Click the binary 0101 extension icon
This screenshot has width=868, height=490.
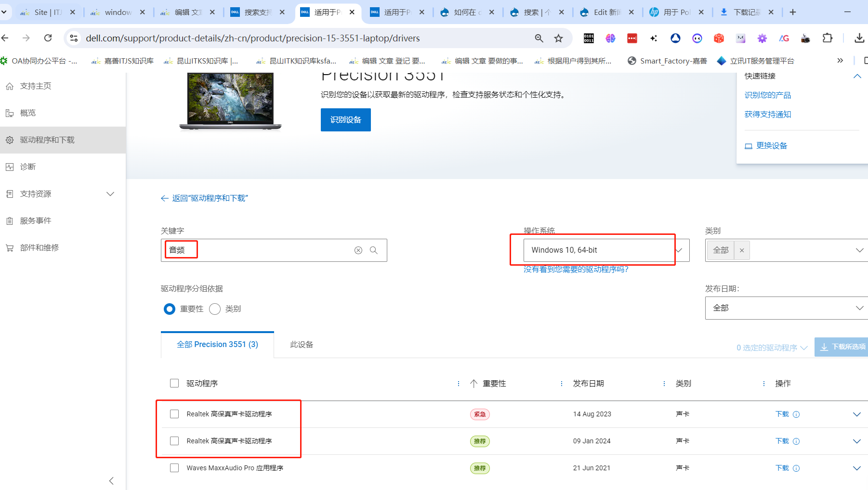click(x=589, y=38)
